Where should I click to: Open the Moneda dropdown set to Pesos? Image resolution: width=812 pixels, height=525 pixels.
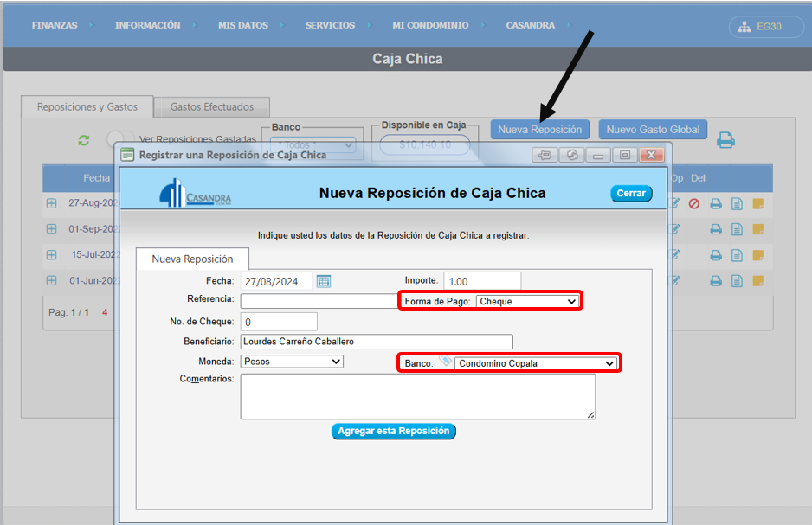pos(292,362)
